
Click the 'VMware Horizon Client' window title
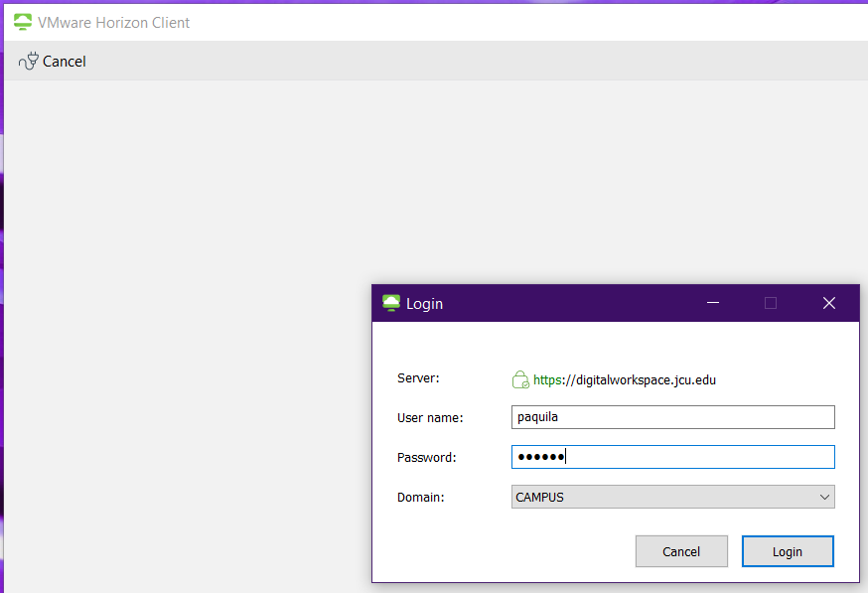click(x=113, y=23)
